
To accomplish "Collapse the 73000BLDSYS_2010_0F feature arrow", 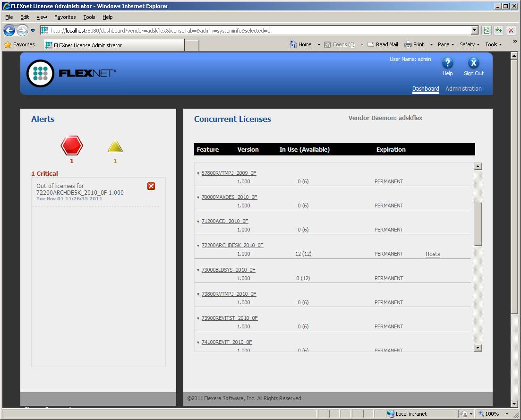I will 198,271.
